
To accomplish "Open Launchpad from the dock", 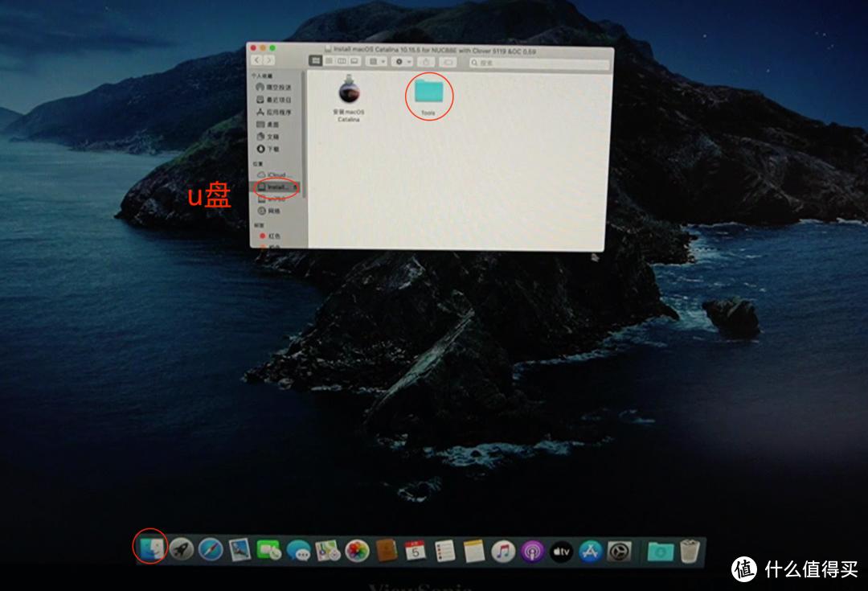I will 181,550.
